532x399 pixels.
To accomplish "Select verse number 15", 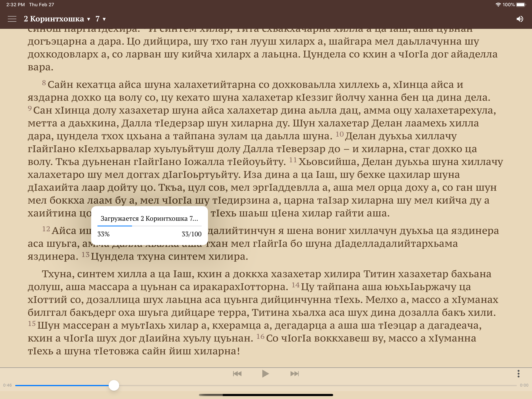I will point(32,323).
